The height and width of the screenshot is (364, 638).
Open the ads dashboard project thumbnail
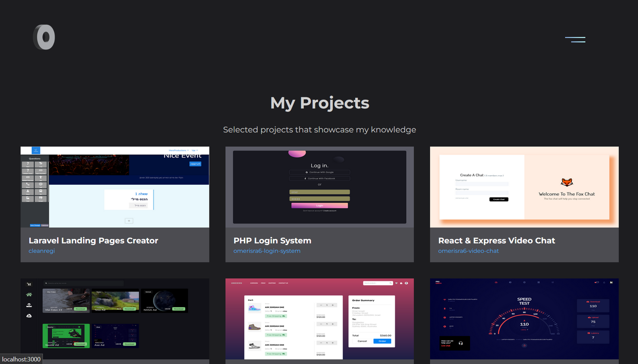[x=115, y=319]
